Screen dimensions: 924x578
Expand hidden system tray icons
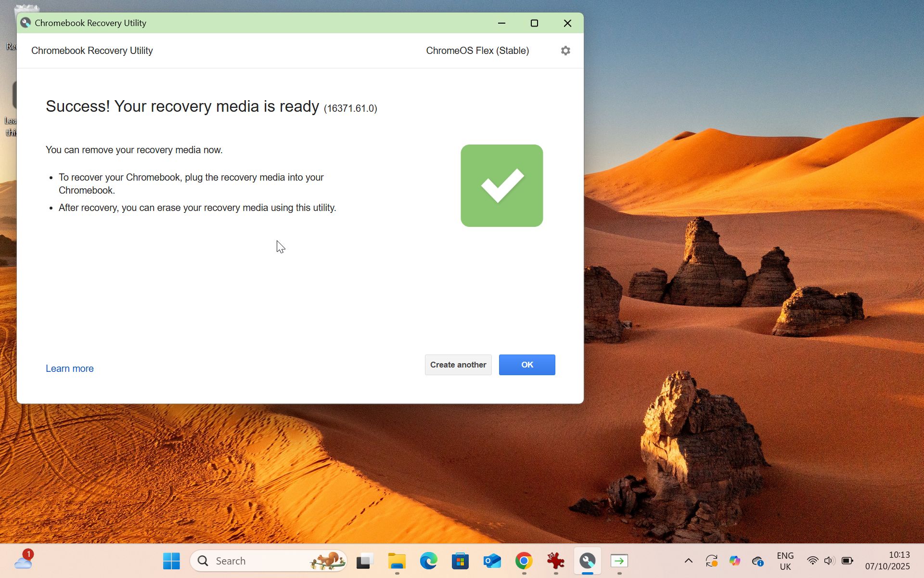(689, 560)
